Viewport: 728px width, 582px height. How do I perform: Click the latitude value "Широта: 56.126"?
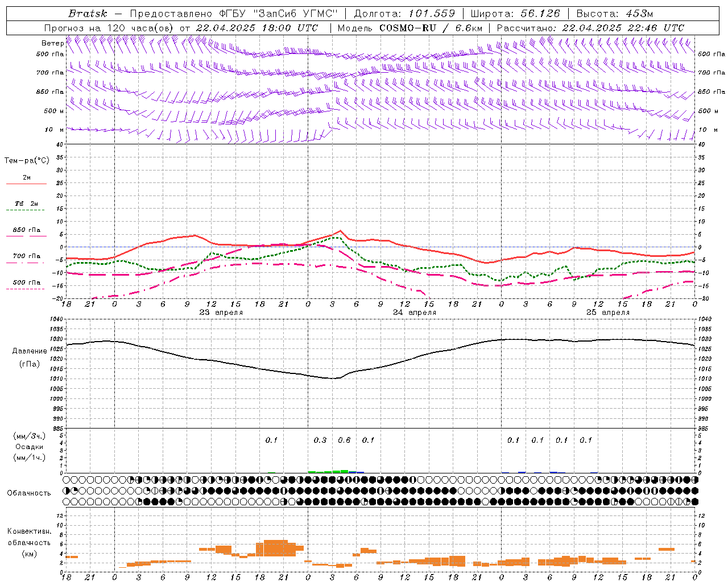[515, 14]
